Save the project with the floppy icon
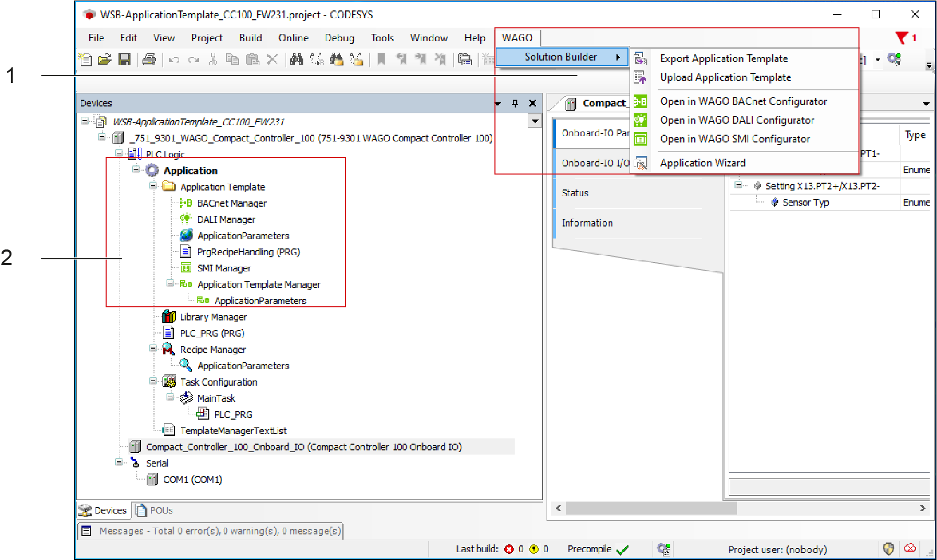This screenshot has width=937, height=560. point(124,59)
